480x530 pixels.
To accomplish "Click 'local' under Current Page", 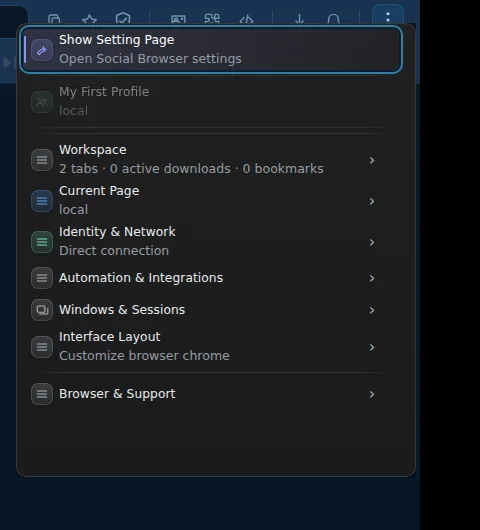I will (x=73, y=210).
